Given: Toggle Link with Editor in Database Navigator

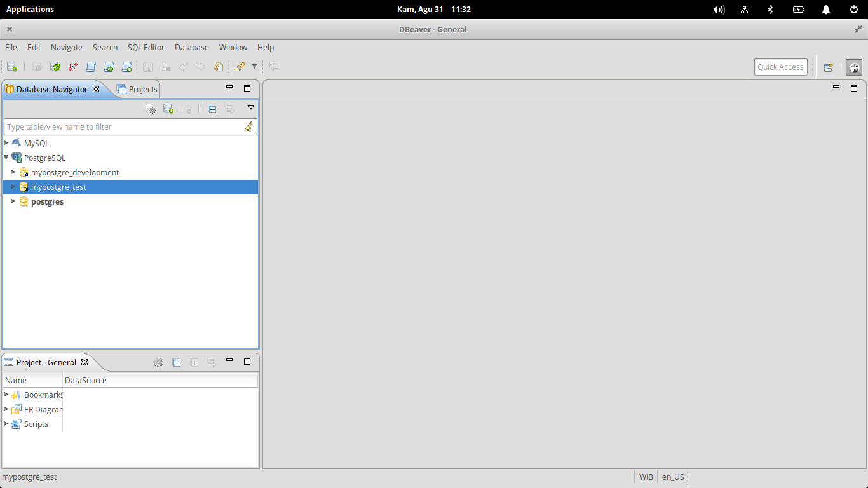Looking at the screenshot, I should point(229,109).
